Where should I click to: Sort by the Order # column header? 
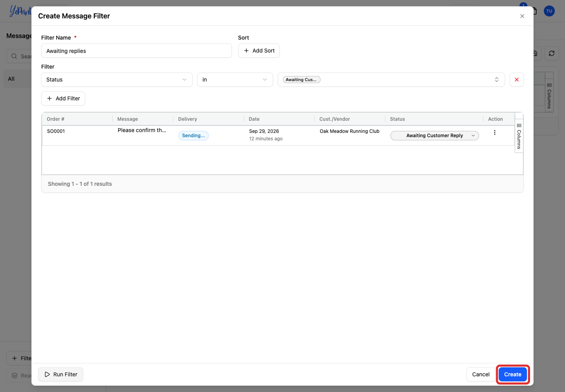click(56, 119)
